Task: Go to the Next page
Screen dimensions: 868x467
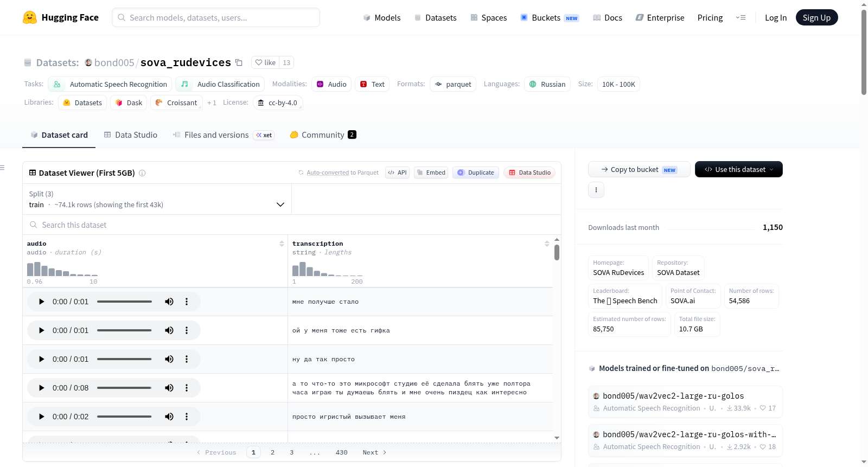Action: (x=374, y=452)
